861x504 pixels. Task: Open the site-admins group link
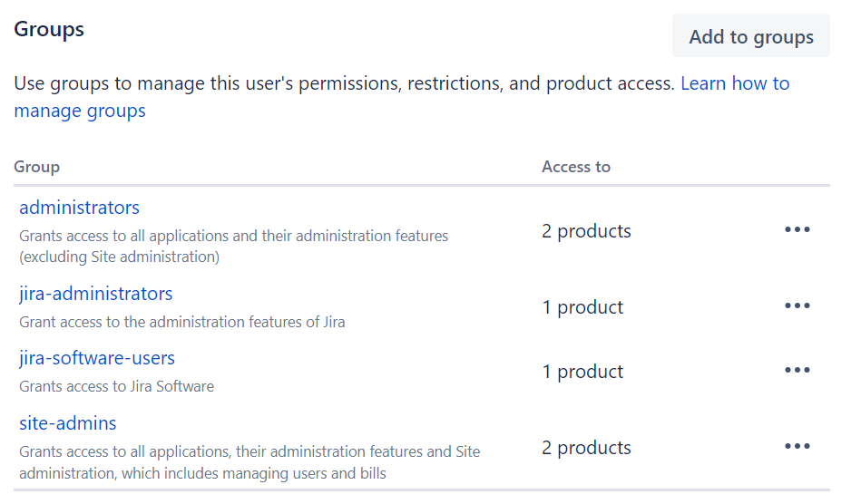click(68, 423)
